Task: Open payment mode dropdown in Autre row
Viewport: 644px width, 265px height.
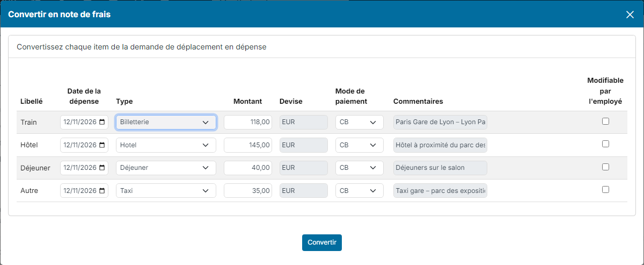Action: (x=359, y=190)
